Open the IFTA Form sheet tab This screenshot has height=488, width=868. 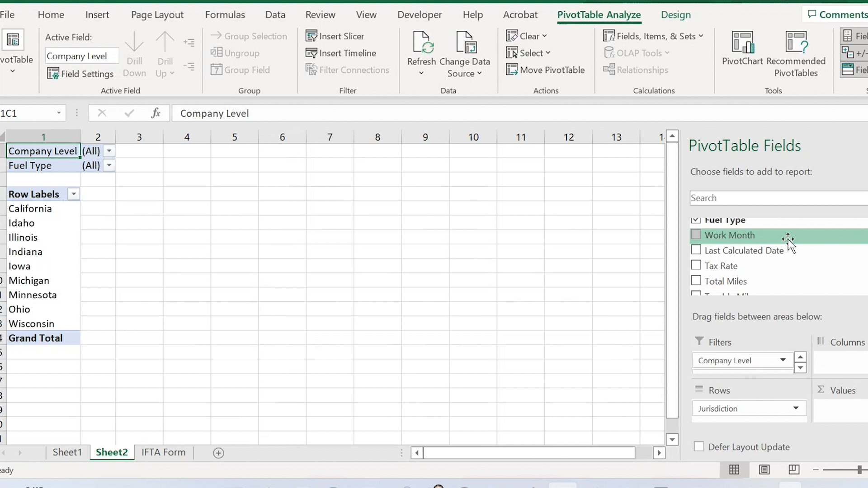point(163,452)
